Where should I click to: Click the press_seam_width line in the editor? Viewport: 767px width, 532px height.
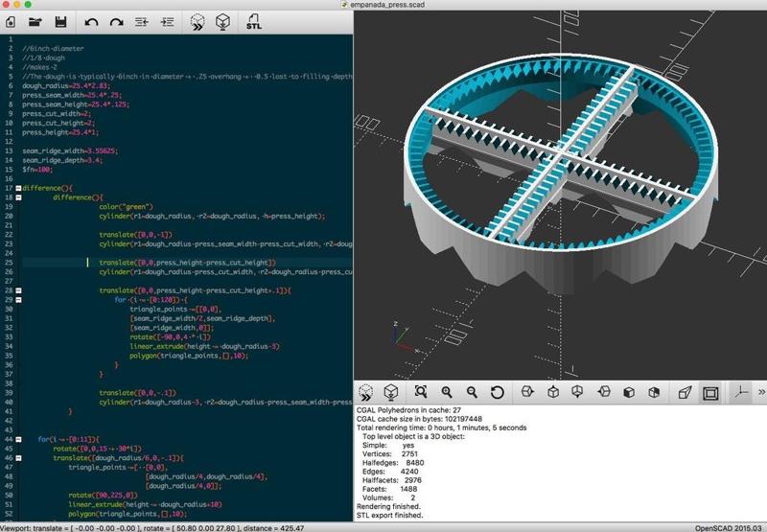pos(72,95)
